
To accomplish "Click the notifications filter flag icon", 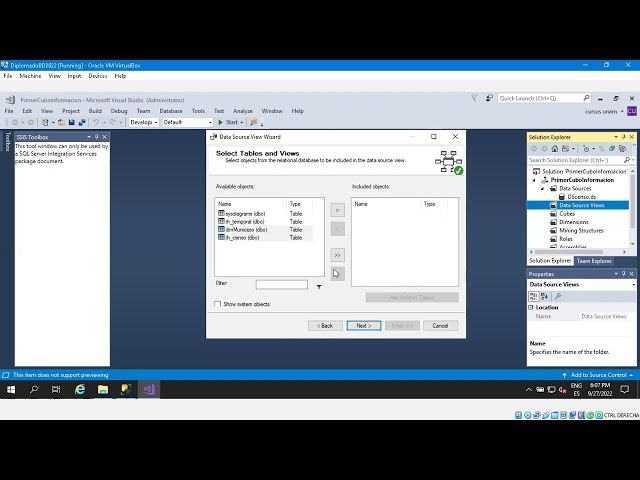I will [474, 98].
